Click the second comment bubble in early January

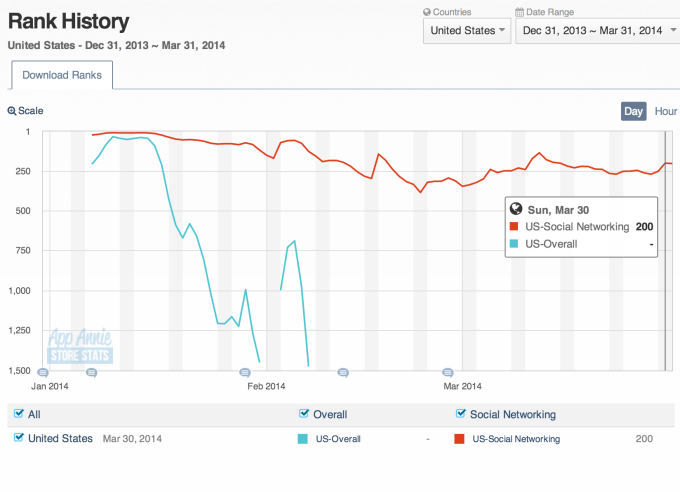(x=91, y=372)
